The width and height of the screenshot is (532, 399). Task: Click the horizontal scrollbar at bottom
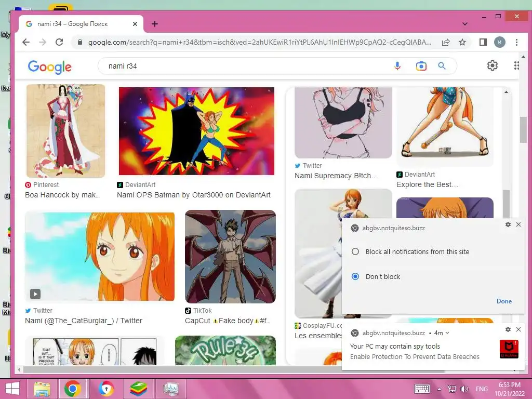234,370
